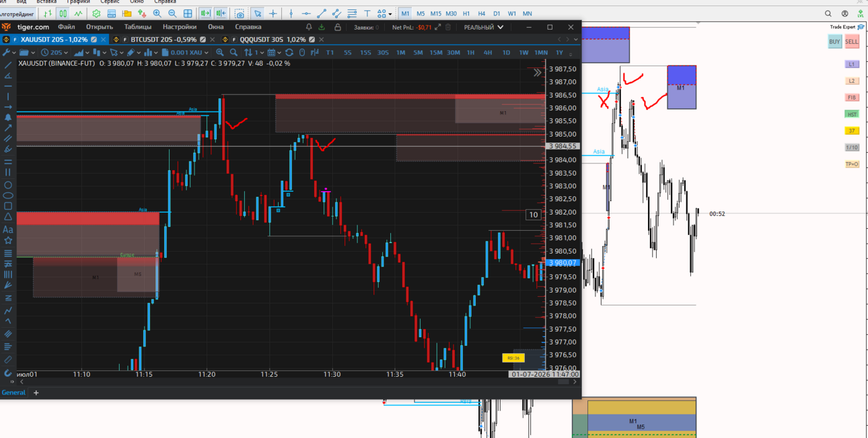868x438 pixels.
Task: Zoom in the MetaTrader chart
Action: click(157, 13)
